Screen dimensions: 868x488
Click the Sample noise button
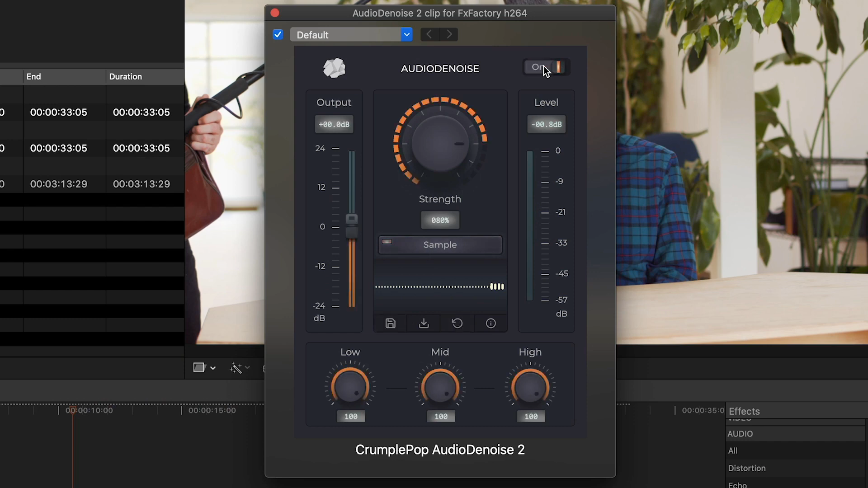pos(440,245)
